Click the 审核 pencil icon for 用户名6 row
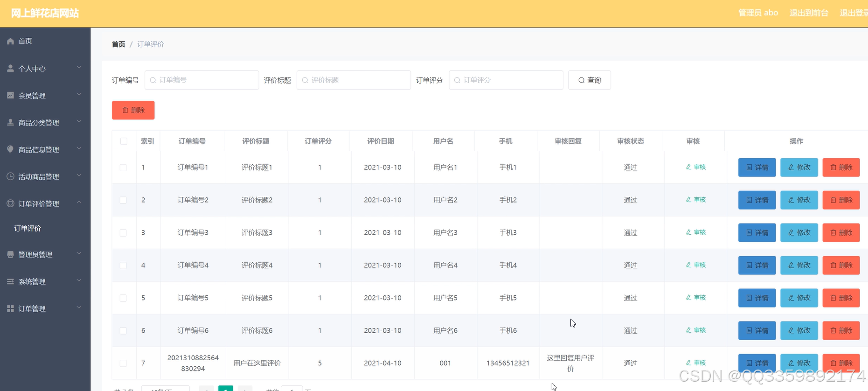 tap(688, 330)
